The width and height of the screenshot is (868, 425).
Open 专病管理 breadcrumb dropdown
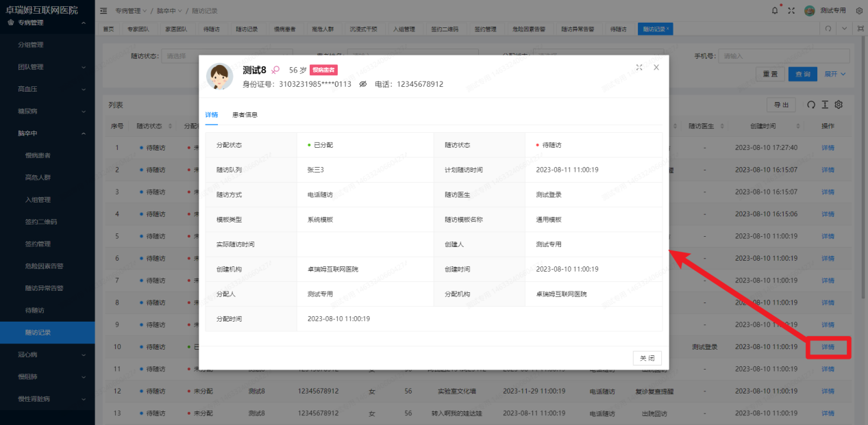point(130,11)
